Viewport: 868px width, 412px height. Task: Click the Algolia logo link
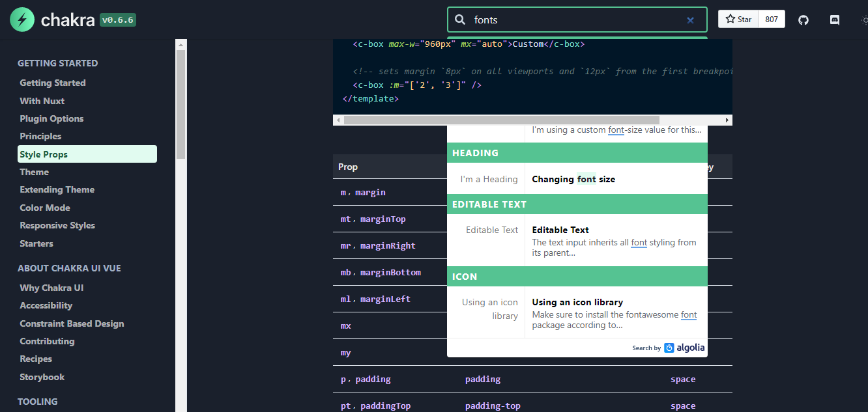pos(684,348)
